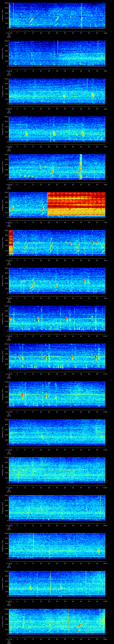Viewport: 114px width, 644px height.
Task: Click the '13:13:00' axis timestamp
Action: pyautogui.click(x=9, y=487)
